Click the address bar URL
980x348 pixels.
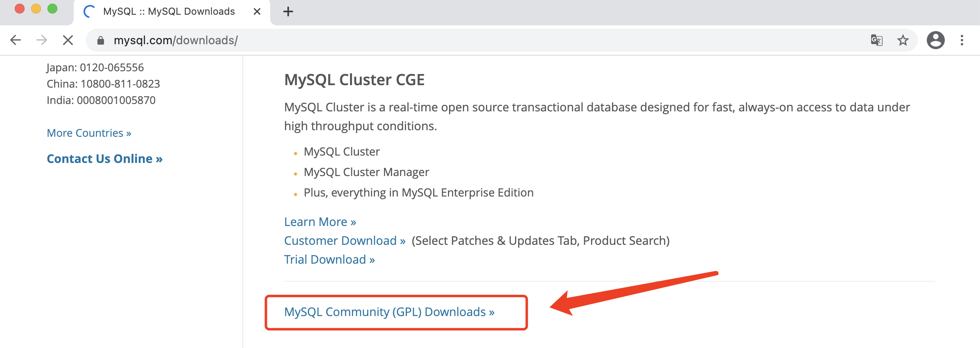[x=176, y=40]
